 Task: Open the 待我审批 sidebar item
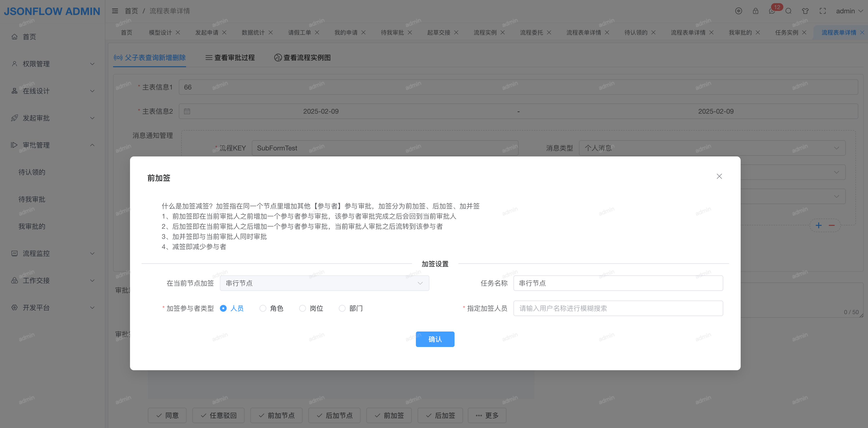[x=32, y=199]
